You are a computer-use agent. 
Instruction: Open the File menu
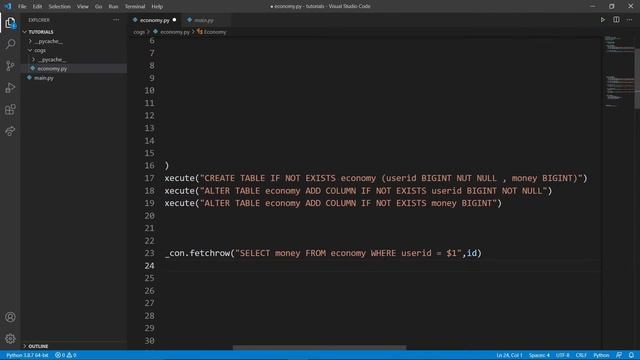pyautogui.click(x=22, y=7)
